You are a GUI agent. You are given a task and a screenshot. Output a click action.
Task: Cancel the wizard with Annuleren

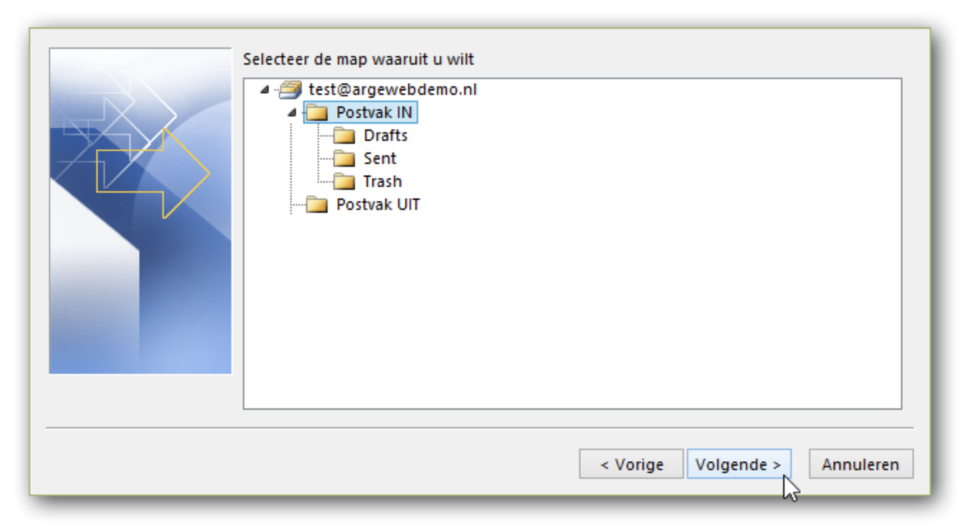(861, 464)
